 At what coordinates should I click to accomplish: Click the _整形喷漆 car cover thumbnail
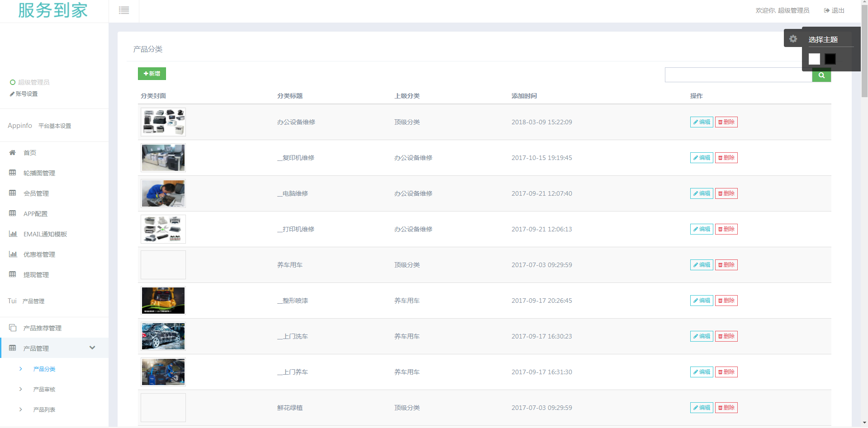(163, 301)
